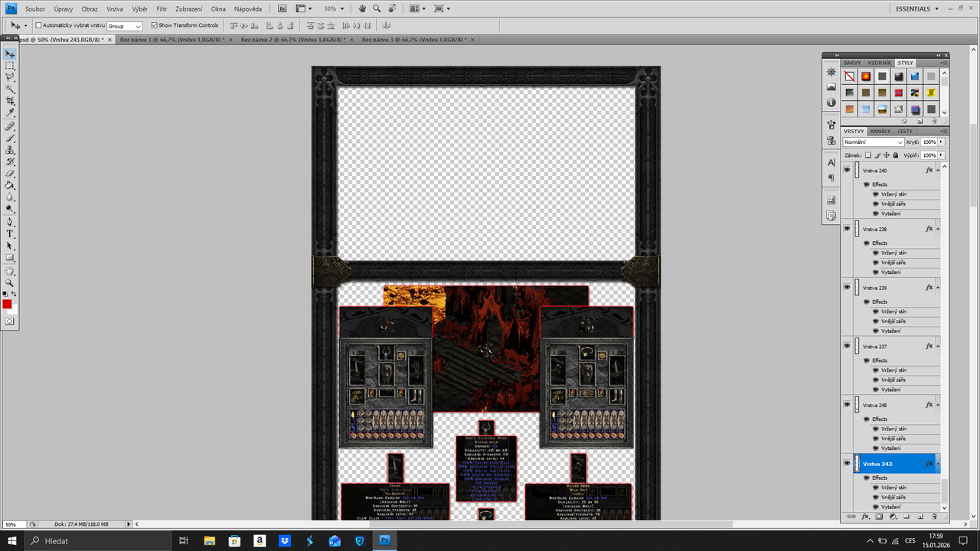
Task: Hide layer Vrstva 248
Action: (847, 405)
